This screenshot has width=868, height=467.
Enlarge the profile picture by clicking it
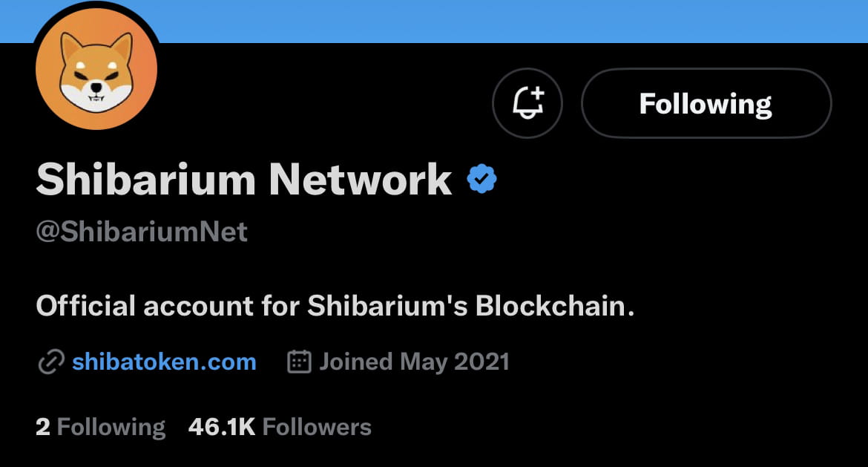point(96,68)
